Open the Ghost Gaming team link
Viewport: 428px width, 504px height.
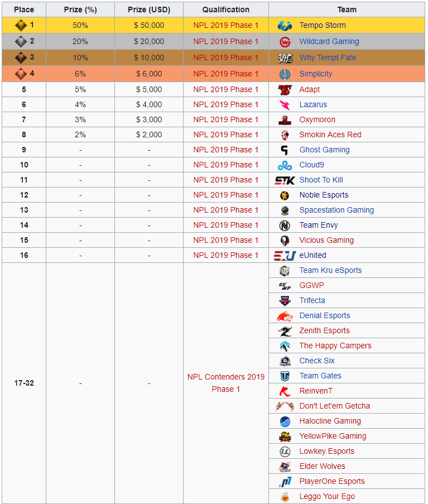pos(324,150)
